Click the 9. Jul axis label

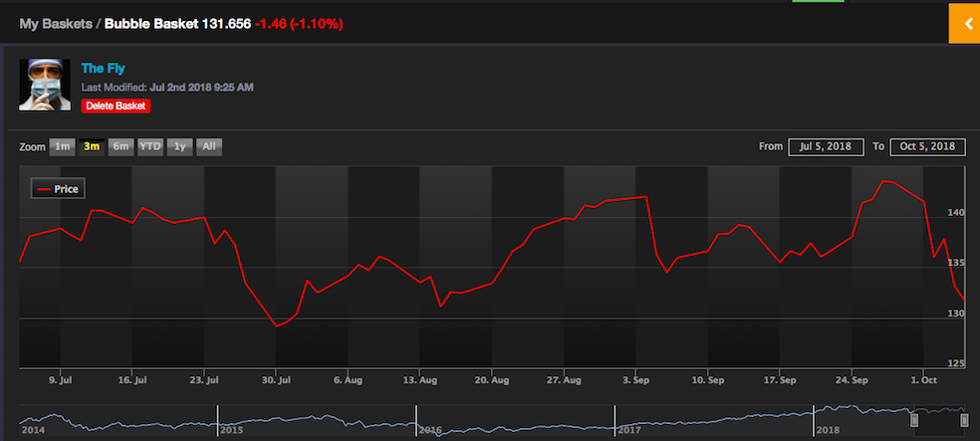[61, 380]
